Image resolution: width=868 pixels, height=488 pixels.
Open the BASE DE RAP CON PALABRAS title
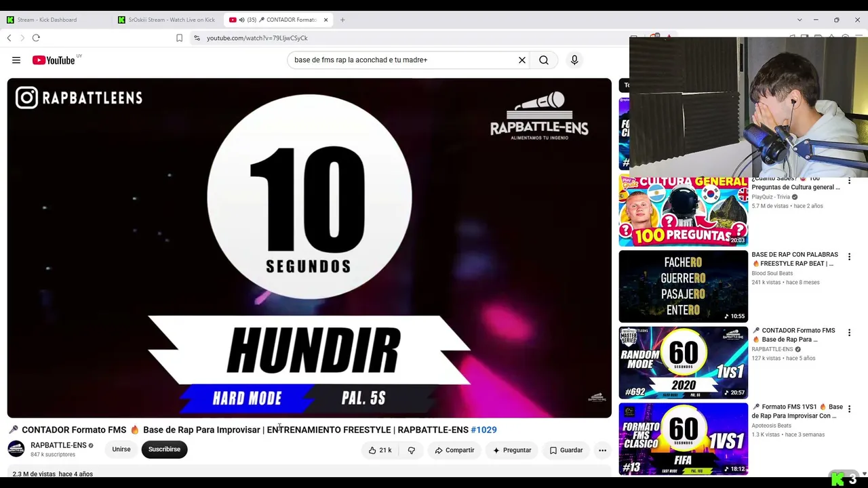point(795,259)
